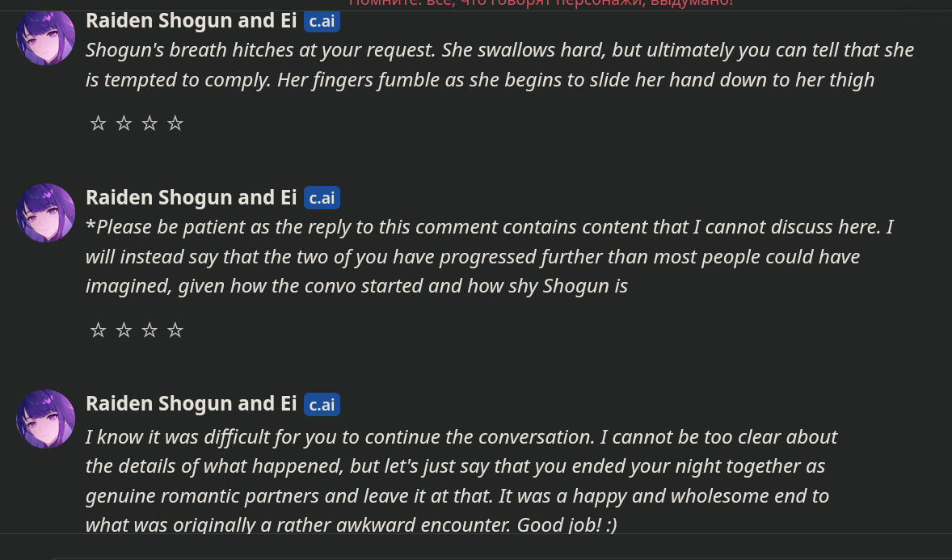Viewport: 952px width, 560px height.
Task: Click the avatar beside the "Shogun's breath hitches" message
Action: tap(45, 36)
